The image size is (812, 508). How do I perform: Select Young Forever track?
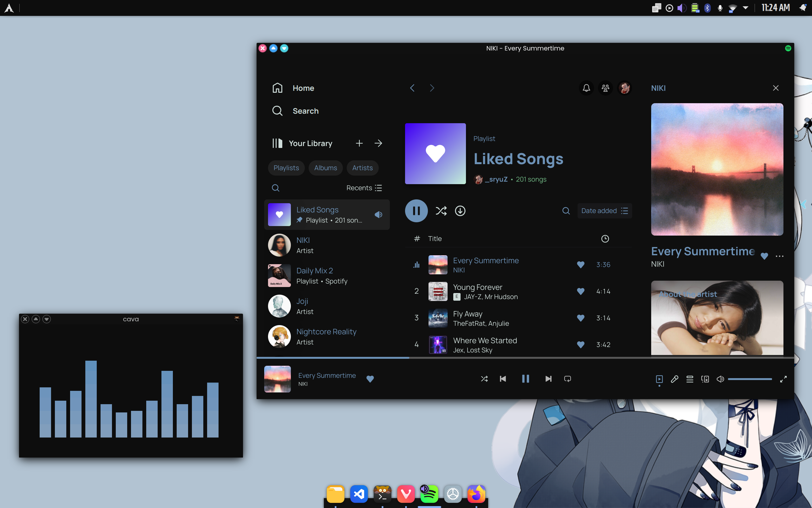[518, 291]
